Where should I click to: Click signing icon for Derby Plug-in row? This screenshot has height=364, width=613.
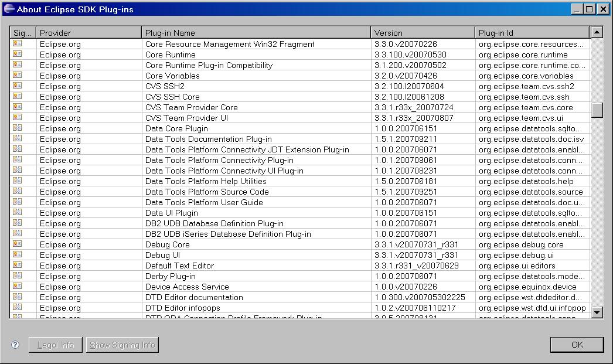pos(17,275)
